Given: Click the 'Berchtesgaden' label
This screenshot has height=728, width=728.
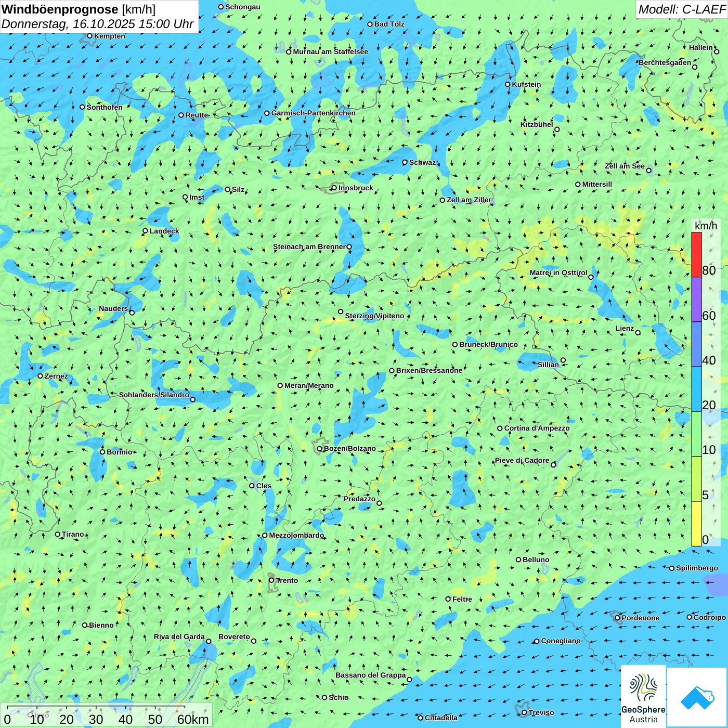Looking at the screenshot, I should coord(665,62).
